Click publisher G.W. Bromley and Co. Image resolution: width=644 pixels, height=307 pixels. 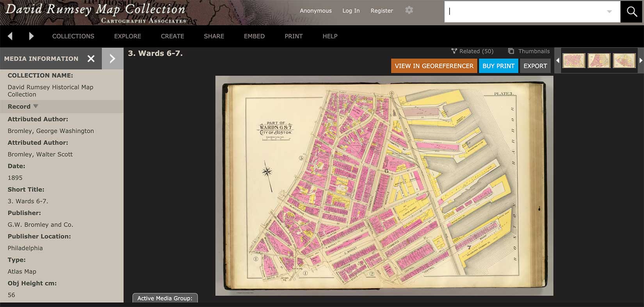41,225
